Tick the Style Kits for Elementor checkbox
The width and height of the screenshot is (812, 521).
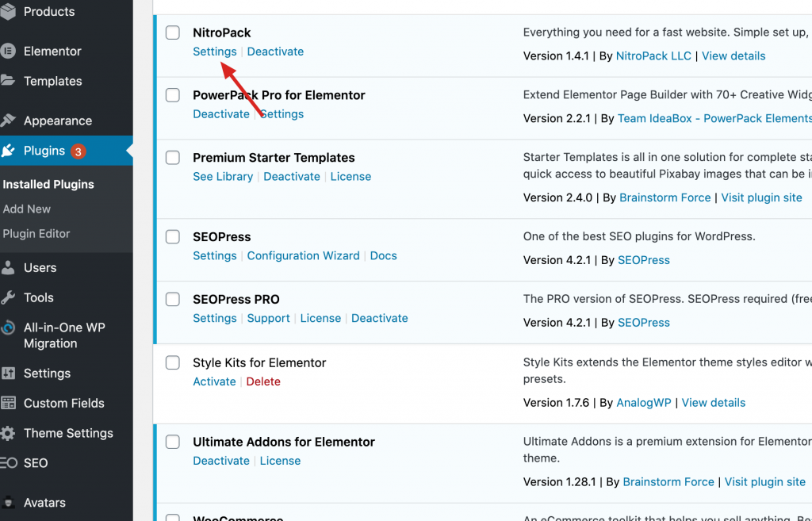(x=173, y=362)
